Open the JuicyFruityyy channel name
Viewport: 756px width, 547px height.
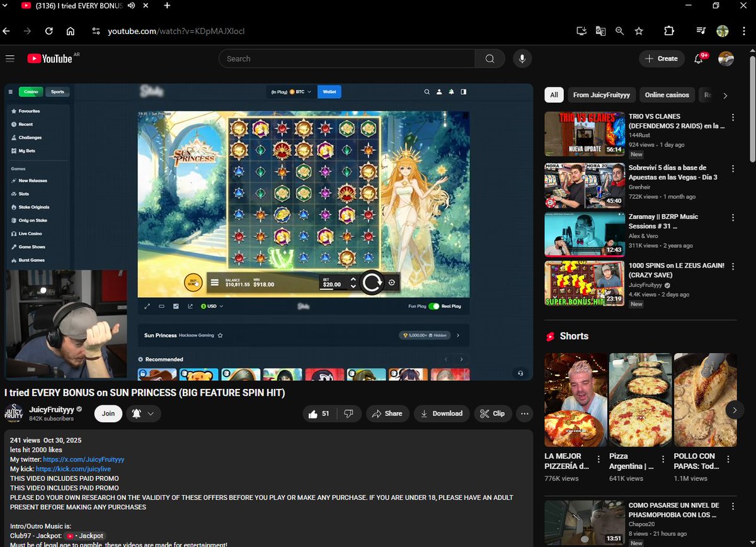point(52,409)
